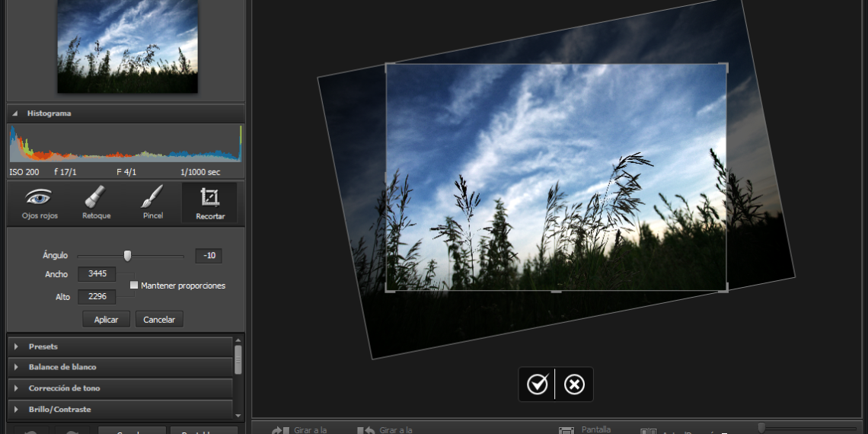This screenshot has height=434, width=868.
Task: Click the 1/1000 sec exposure readout
Action: (200, 172)
